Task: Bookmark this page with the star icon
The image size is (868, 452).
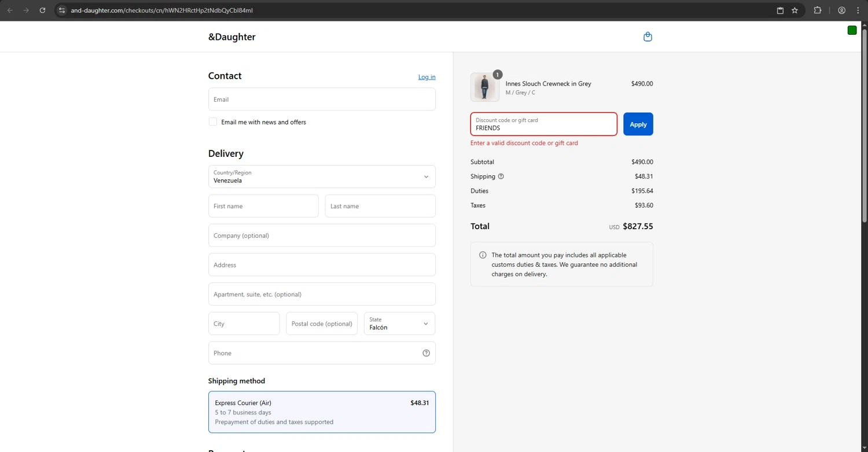Action: point(795,10)
